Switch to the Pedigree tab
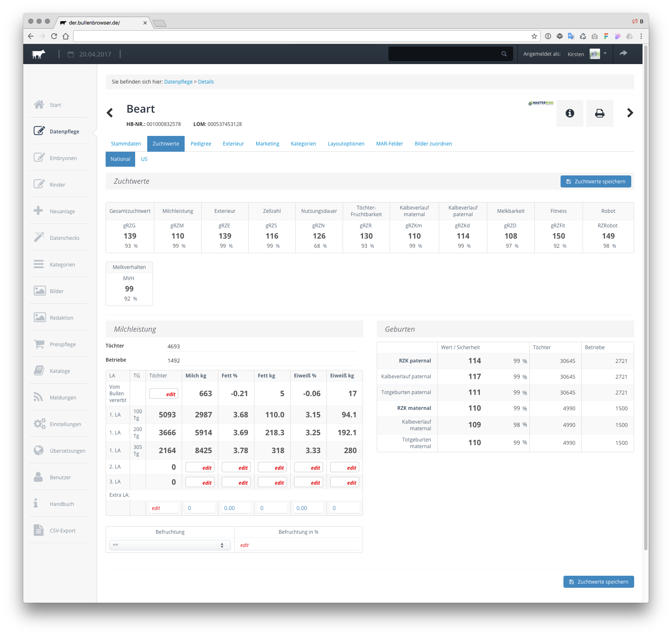 tap(201, 144)
